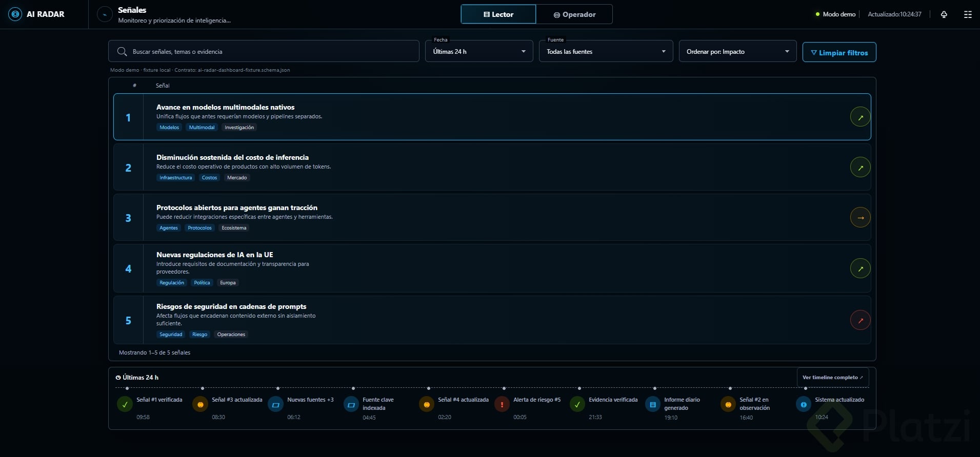Screen dimensions: 980x457
Task: Click the icon for Fuente clave indexada
Action: tap(351, 404)
